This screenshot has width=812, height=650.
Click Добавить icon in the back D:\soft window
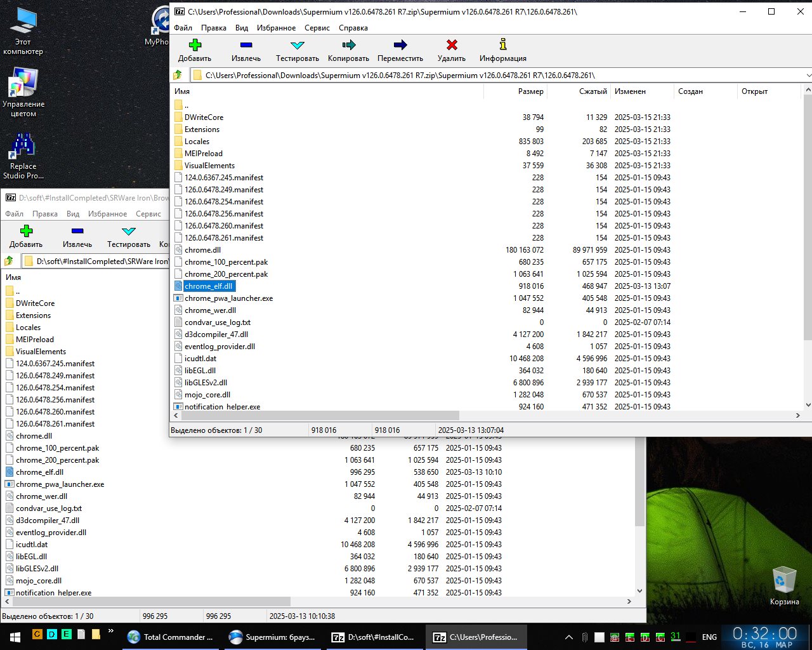pyautogui.click(x=26, y=231)
